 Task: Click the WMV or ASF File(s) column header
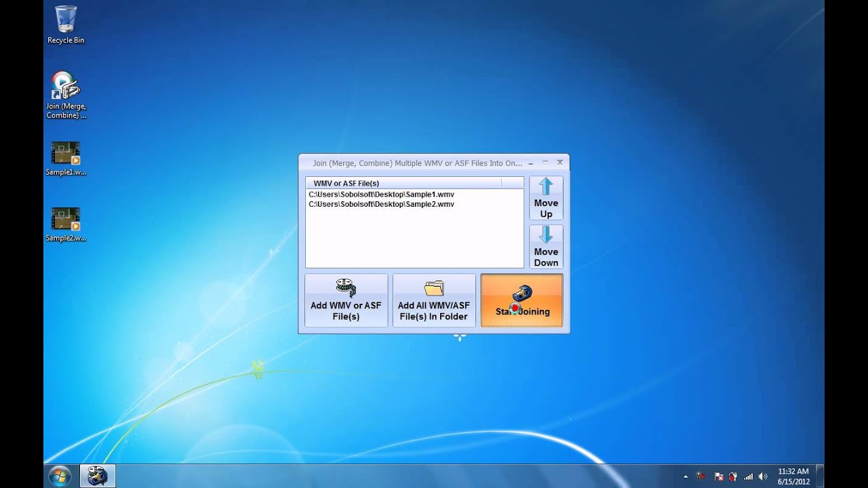click(403, 183)
